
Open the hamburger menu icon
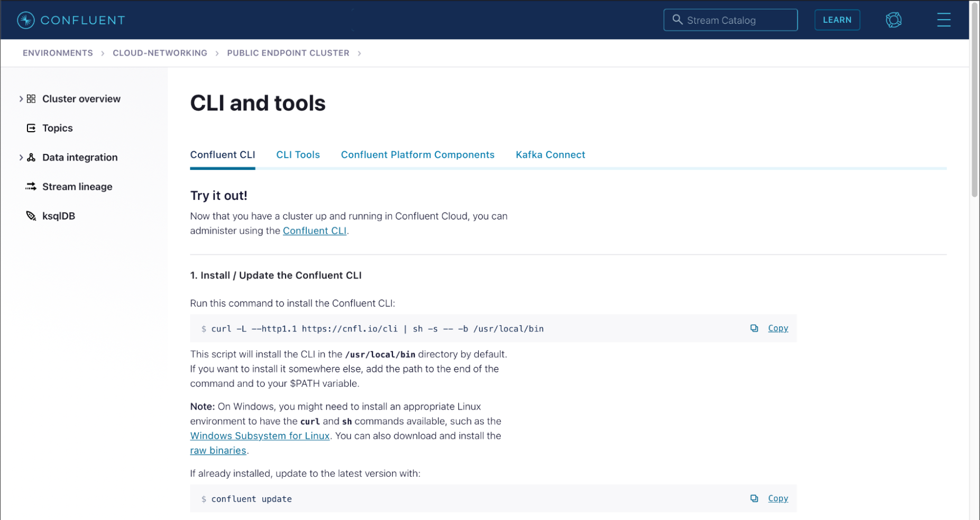944,20
